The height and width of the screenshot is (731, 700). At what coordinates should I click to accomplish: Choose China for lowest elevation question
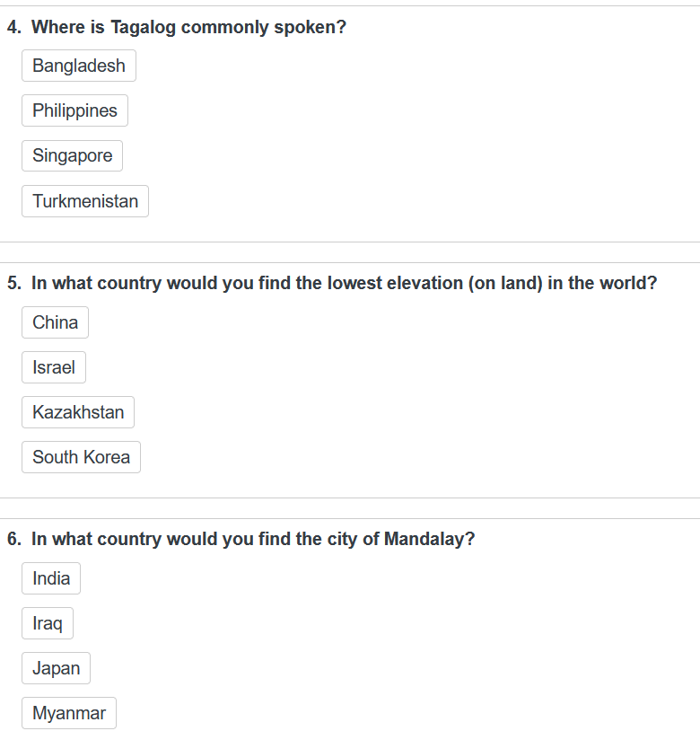tap(55, 322)
